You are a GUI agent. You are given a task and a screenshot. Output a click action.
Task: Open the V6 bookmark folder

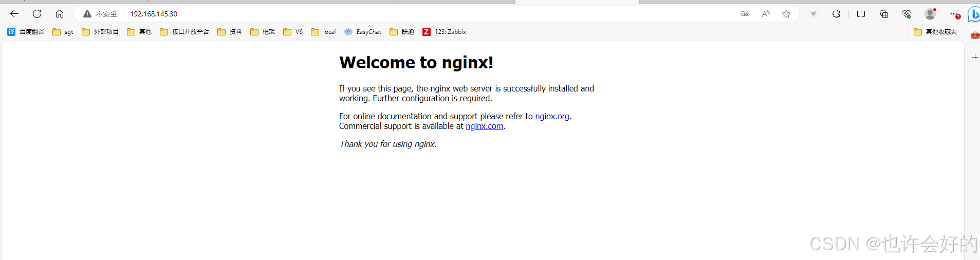[x=293, y=32]
